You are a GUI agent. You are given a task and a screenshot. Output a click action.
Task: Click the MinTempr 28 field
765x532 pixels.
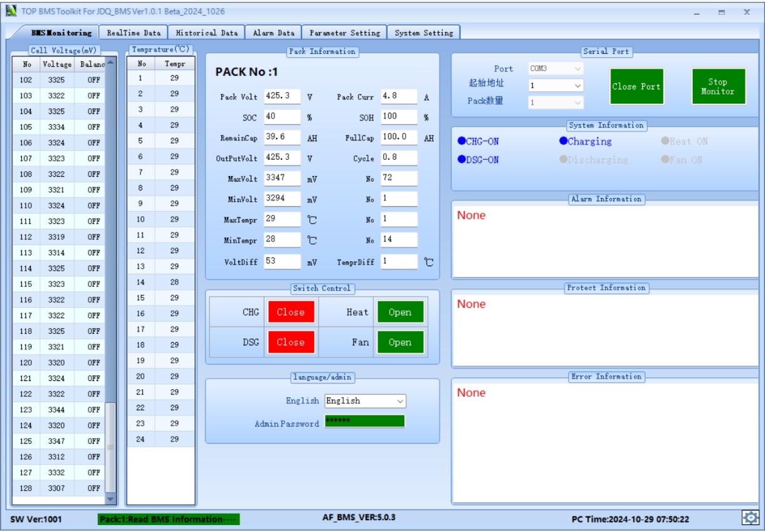[282, 239]
